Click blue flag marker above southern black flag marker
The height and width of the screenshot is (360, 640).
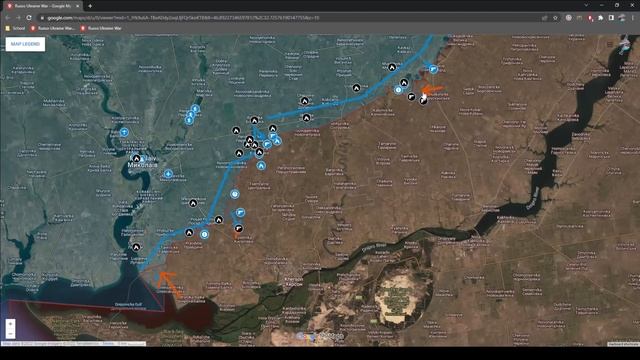coord(240,213)
